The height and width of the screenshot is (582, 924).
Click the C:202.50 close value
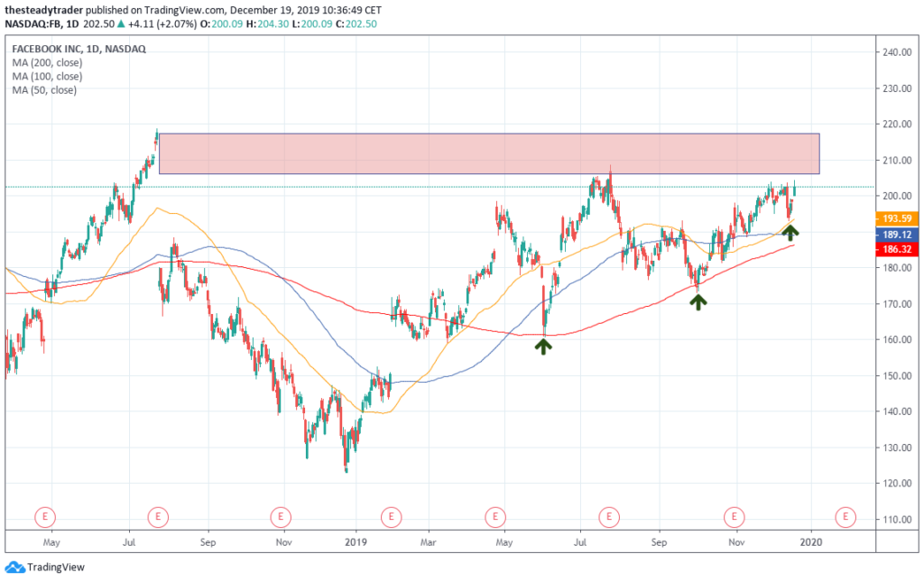coord(356,24)
